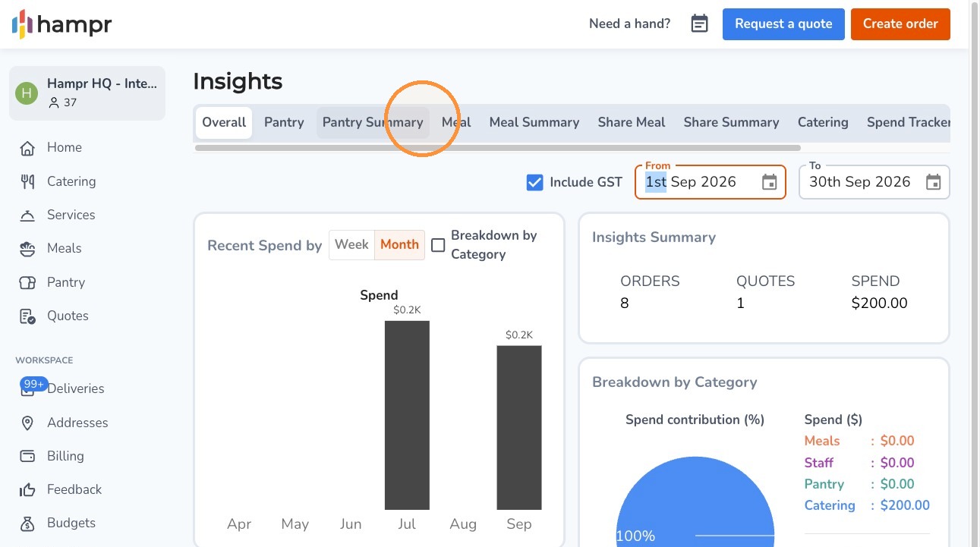The width and height of the screenshot is (980, 547).
Task: Expand the Hampr HQ workspace switcher
Action: click(x=87, y=93)
